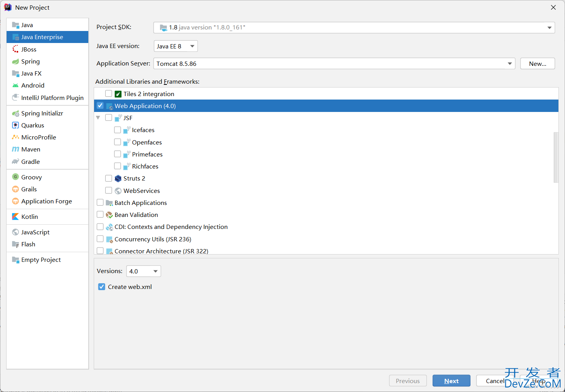This screenshot has width=565, height=392.
Task: Click the Connector Architecture (JSR 322) label
Action: tap(161, 251)
